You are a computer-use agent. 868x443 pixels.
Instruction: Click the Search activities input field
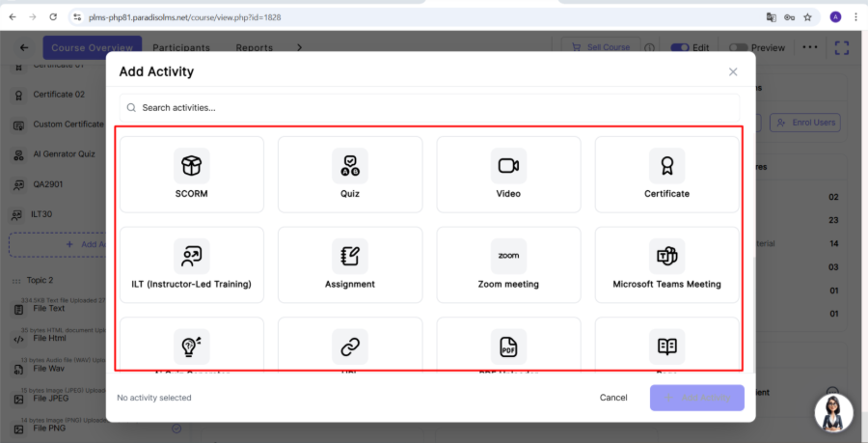click(x=429, y=107)
